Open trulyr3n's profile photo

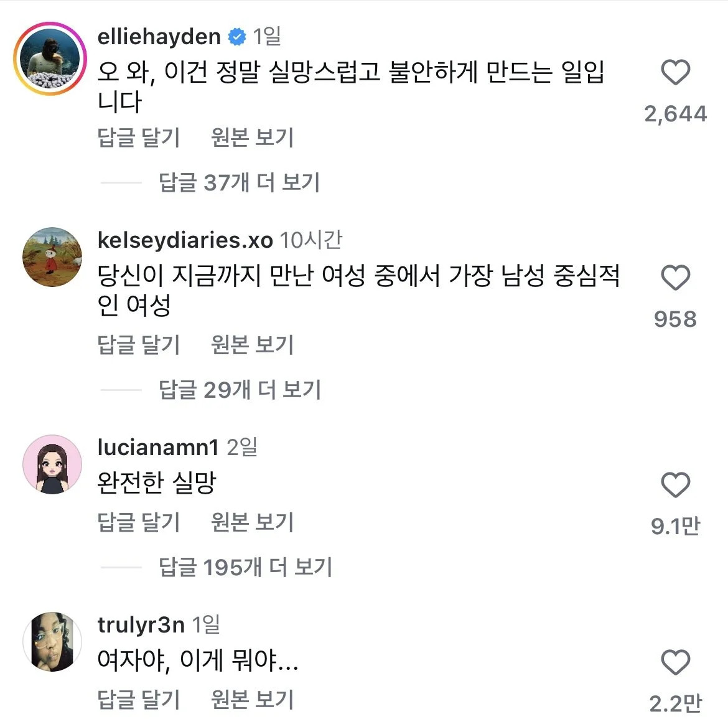click(x=52, y=642)
